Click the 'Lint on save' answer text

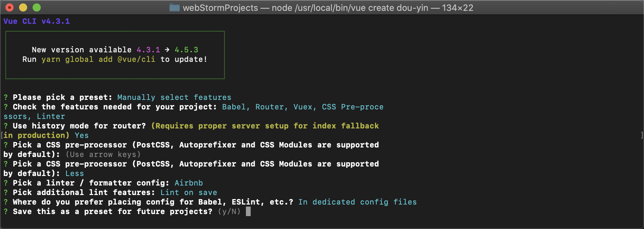189,193
